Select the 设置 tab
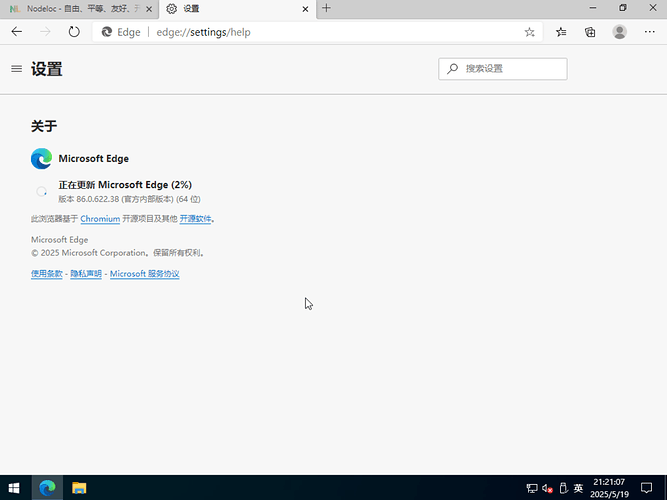Image resolution: width=667 pixels, height=500 pixels. tap(236, 9)
